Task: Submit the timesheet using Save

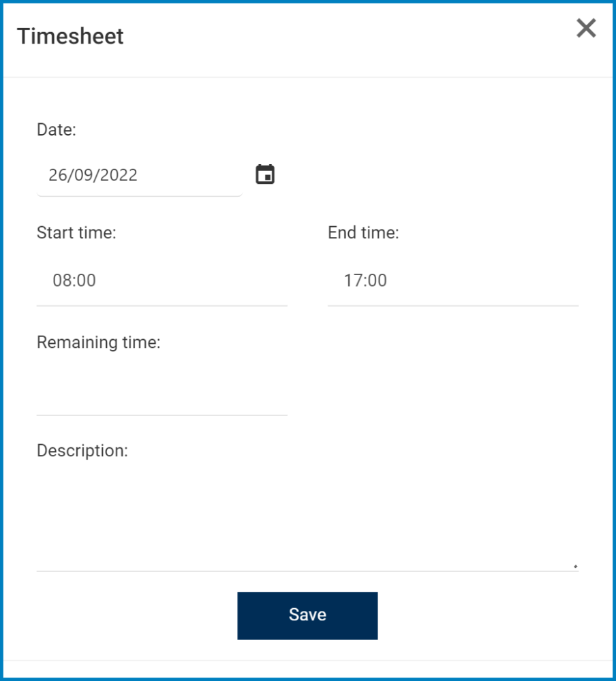Action: (307, 615)
